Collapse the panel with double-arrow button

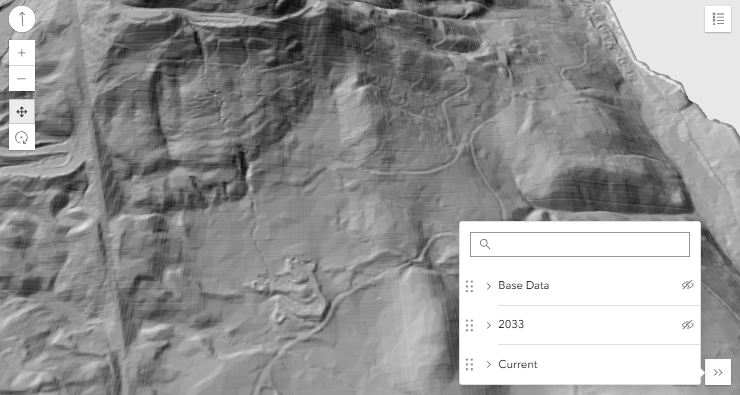click(x=718, y=372)
